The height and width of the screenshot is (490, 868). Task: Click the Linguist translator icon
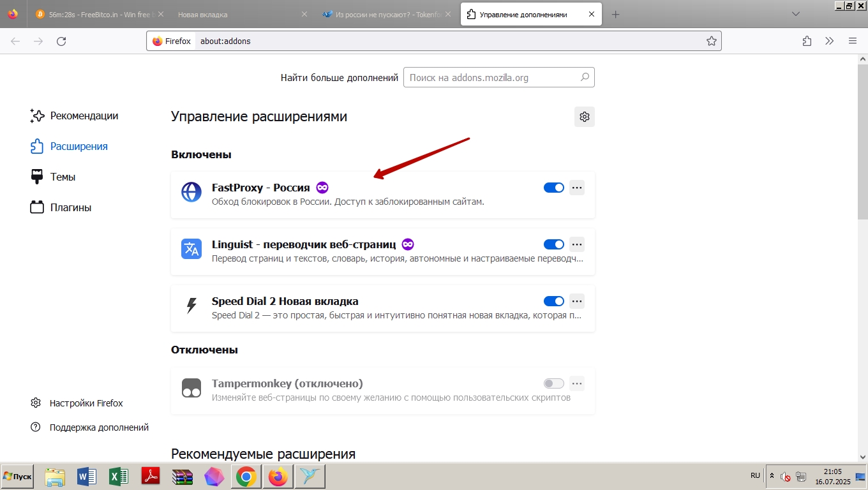pos(191,249)
